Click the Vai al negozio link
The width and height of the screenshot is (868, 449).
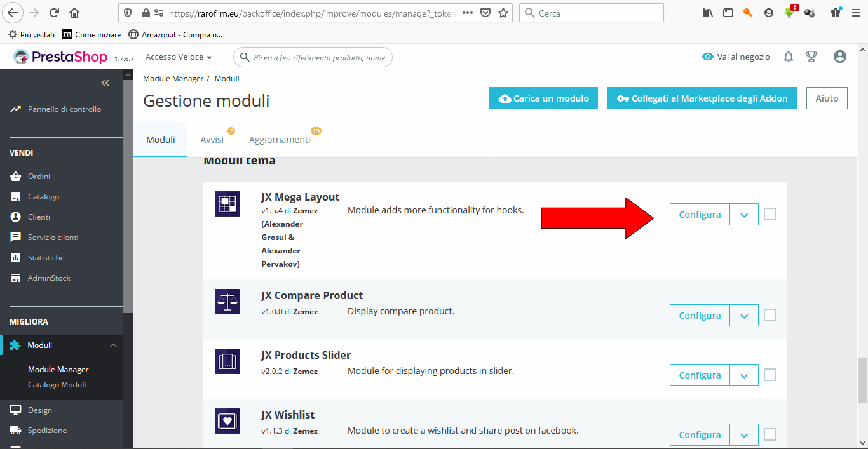point(736,57)
